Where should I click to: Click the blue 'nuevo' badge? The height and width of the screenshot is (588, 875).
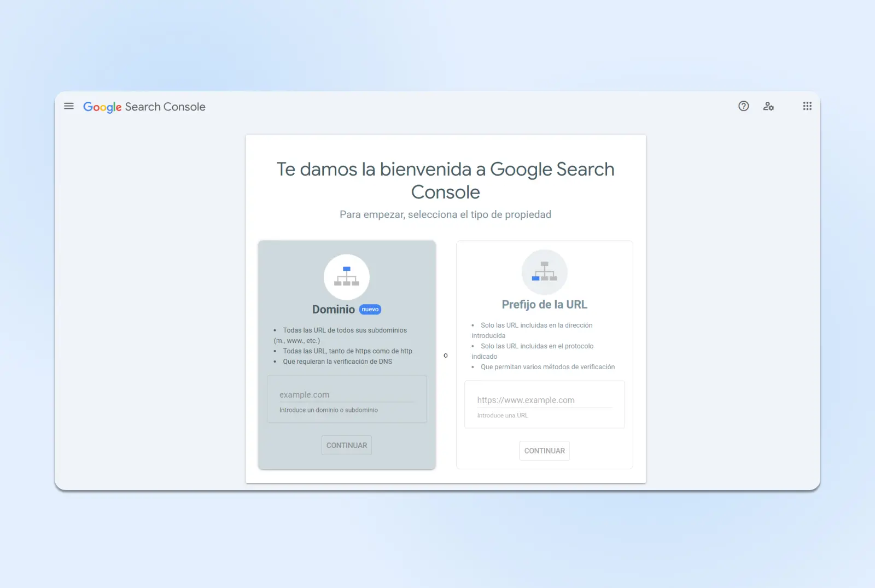tap(370, 310)
